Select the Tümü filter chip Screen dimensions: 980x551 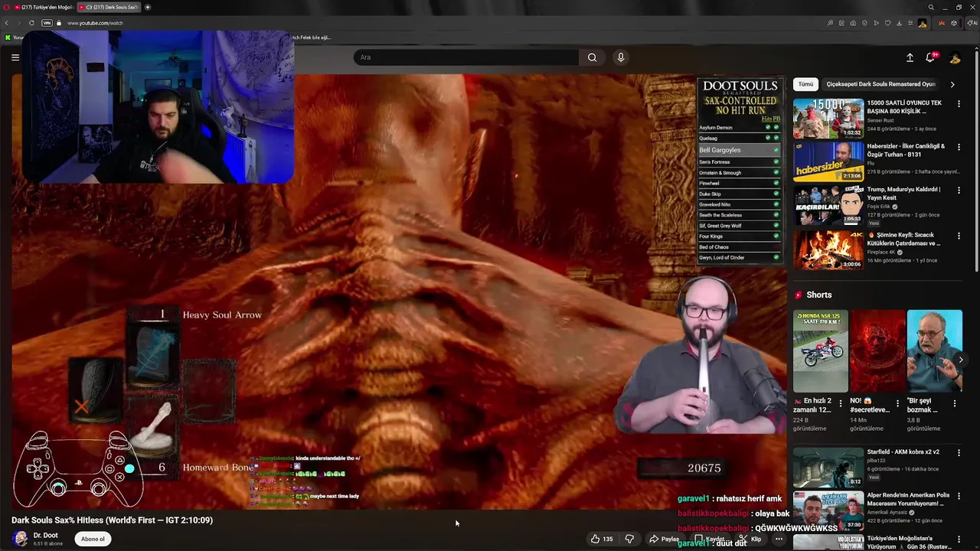point(805,84)
